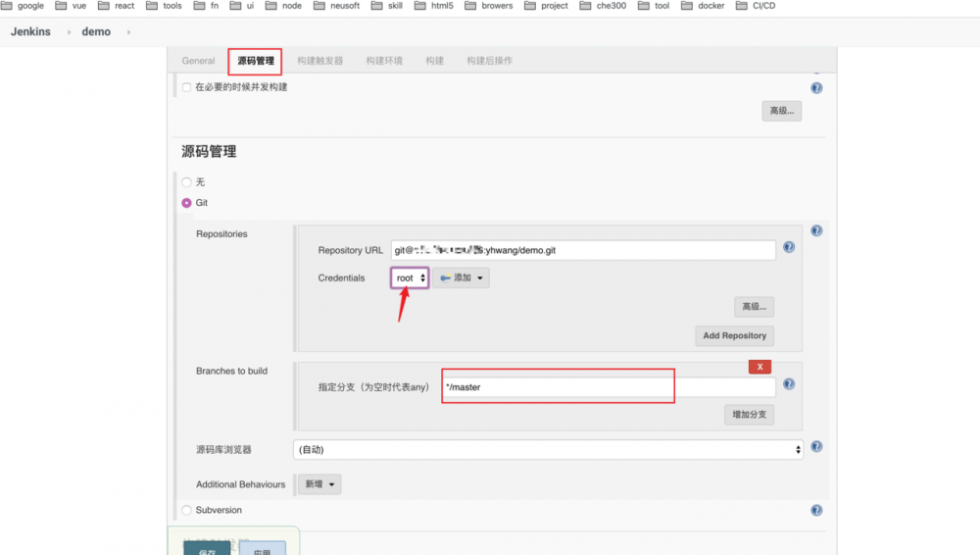Screen dimensions: 980x555
Task: Expand breadcrumb arrow after demo
Action: point(128,32)
